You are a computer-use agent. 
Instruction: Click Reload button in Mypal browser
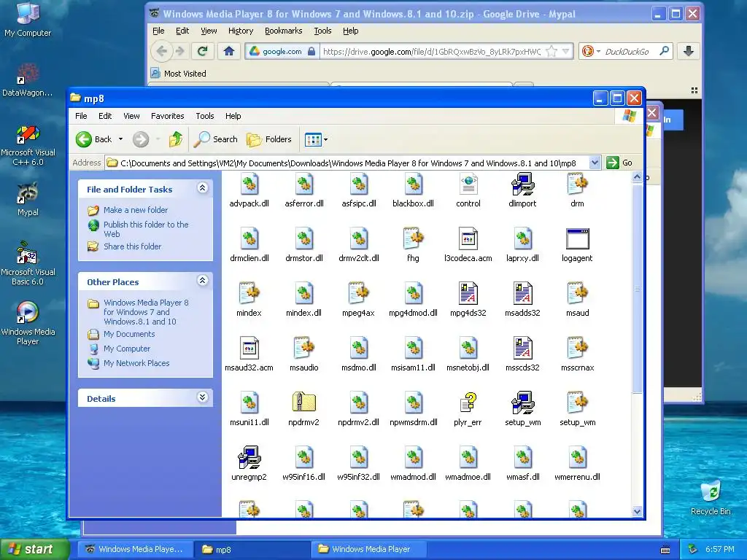203,51
